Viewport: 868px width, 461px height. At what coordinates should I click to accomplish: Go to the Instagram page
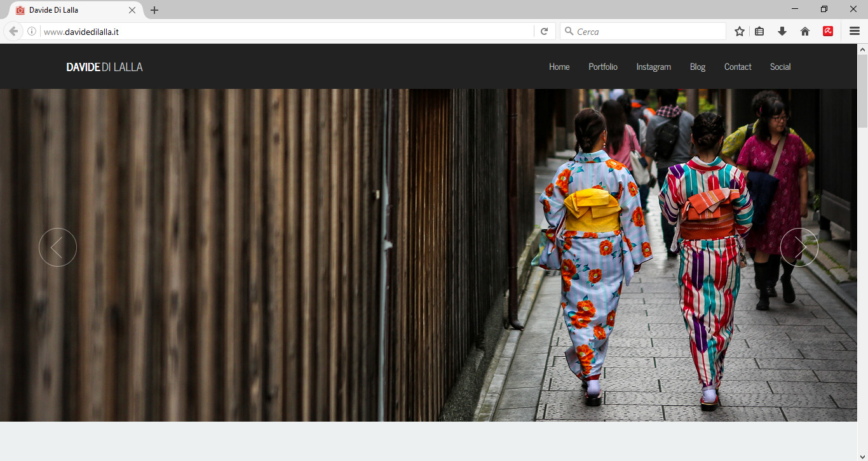pyautogui.click(x=653, y=67)
